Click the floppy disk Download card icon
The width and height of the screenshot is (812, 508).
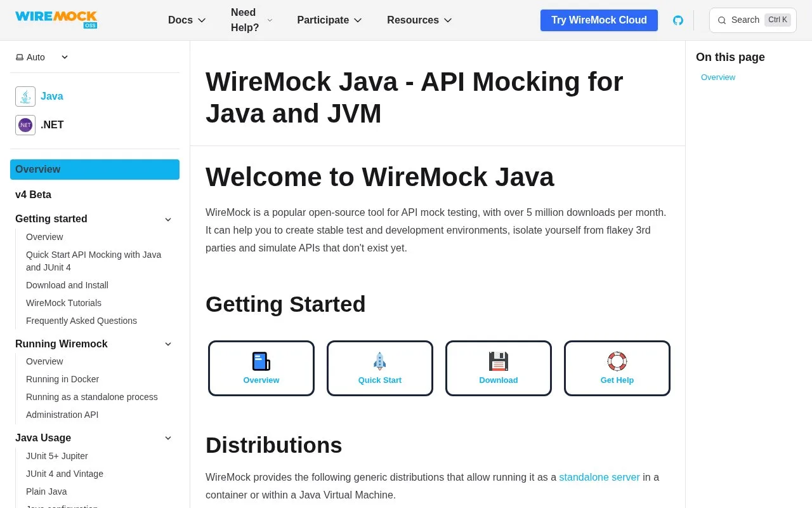[499, 361]
